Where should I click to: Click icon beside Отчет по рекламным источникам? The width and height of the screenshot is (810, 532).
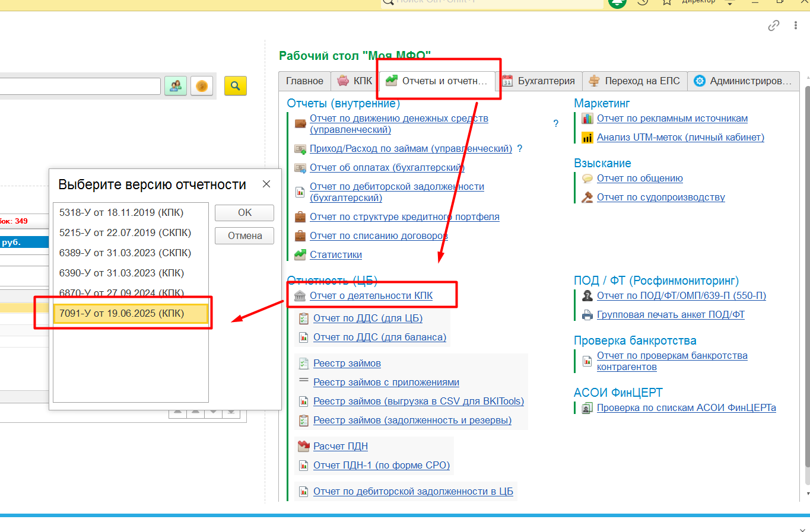[587, 119]
